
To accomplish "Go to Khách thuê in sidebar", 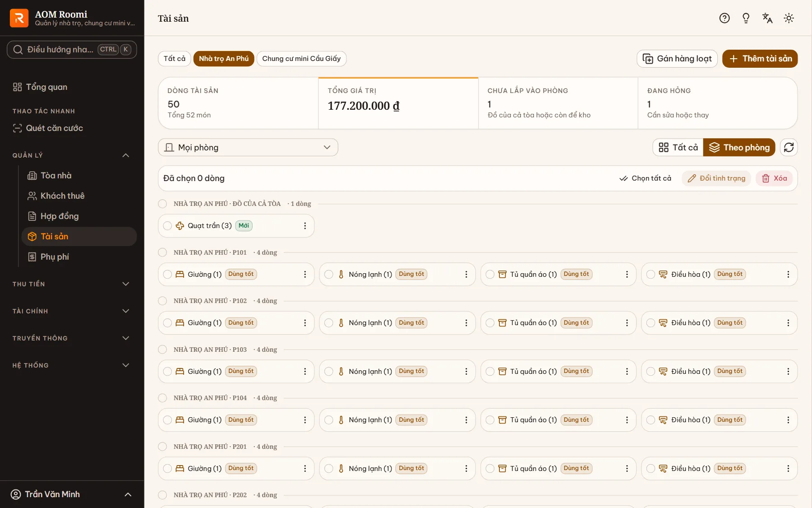I will click(x=79, y=196).
